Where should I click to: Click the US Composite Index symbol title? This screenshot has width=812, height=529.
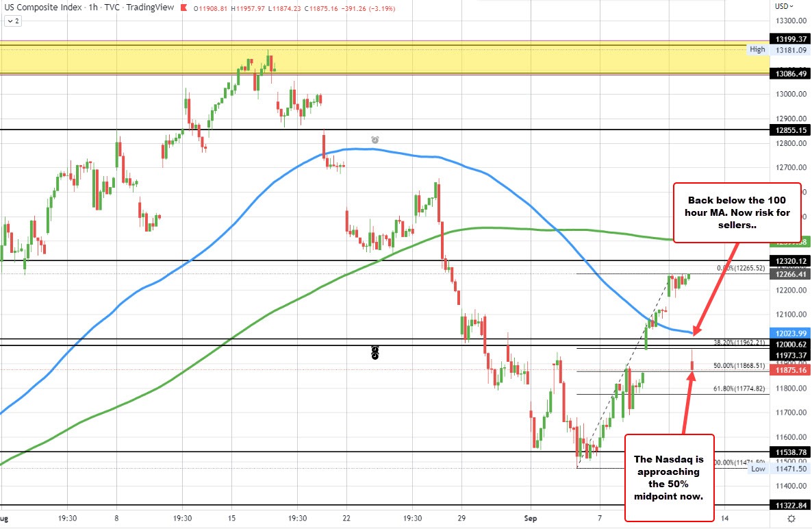[x=43, y=8]
